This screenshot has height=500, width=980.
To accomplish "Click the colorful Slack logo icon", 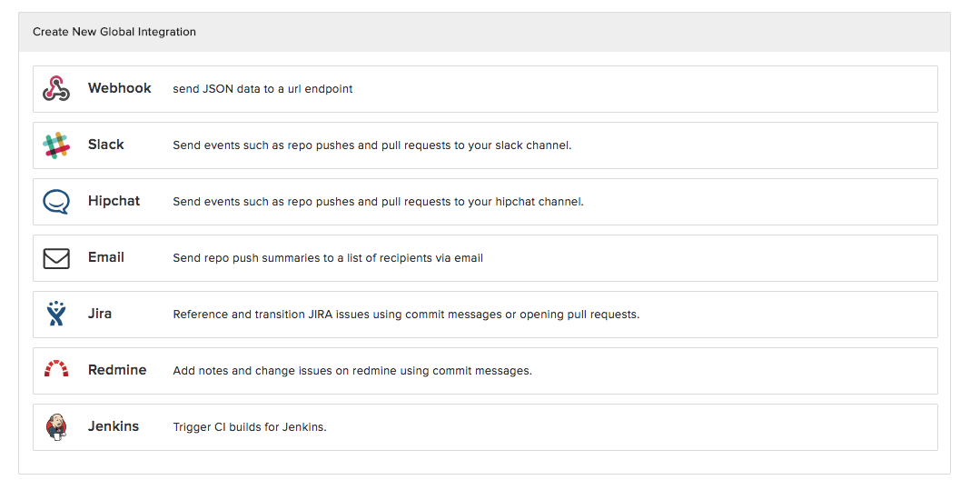I will pyautogui.click(x=56, y=145).
